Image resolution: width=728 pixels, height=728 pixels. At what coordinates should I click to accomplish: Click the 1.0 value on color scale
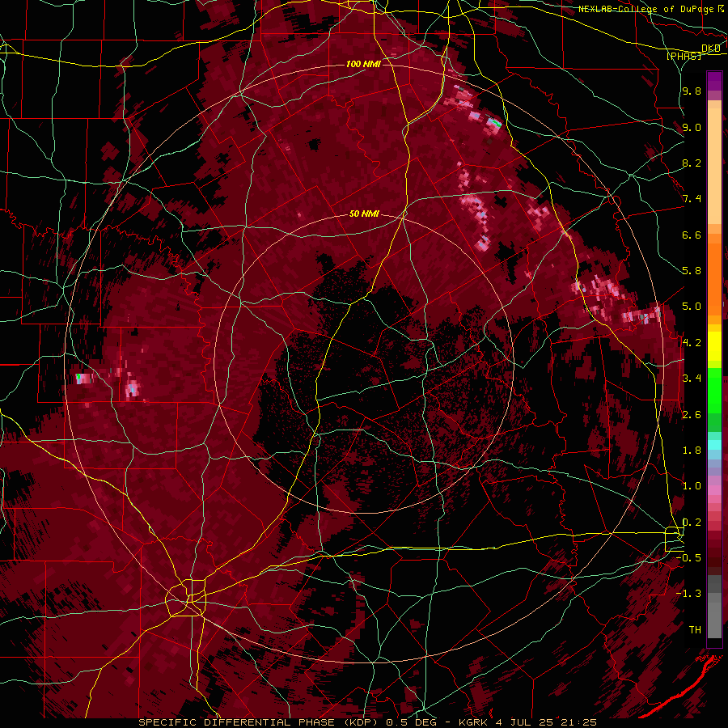click(692, 486)
